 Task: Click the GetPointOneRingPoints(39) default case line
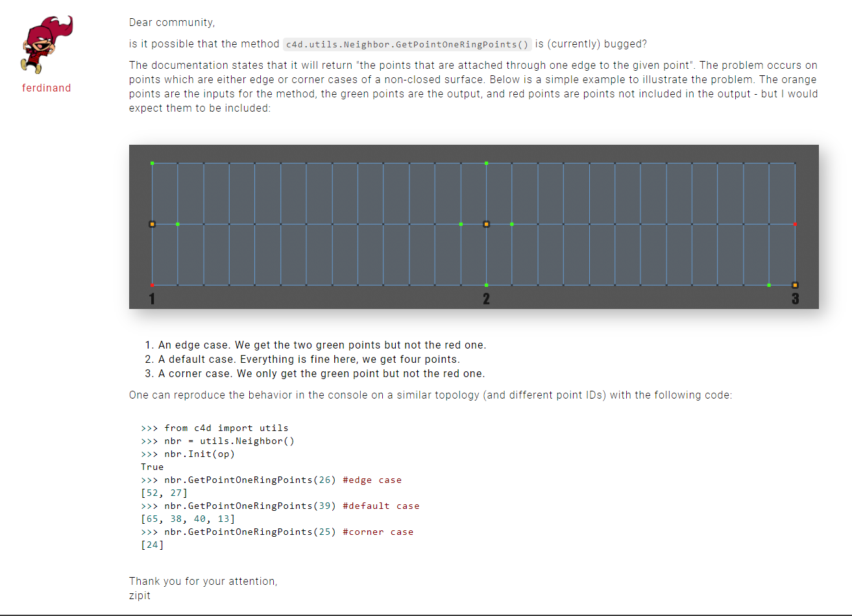(280, 506)
